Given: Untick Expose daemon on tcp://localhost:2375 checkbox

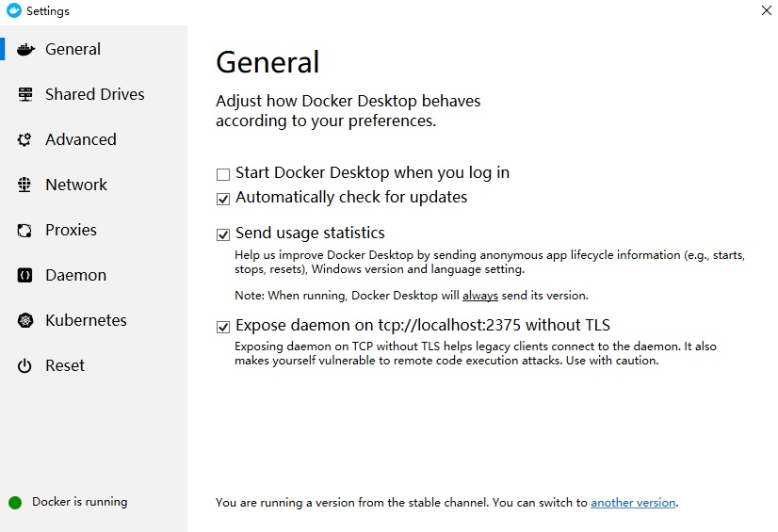Looking at the screenshot, I should point(223,327).
